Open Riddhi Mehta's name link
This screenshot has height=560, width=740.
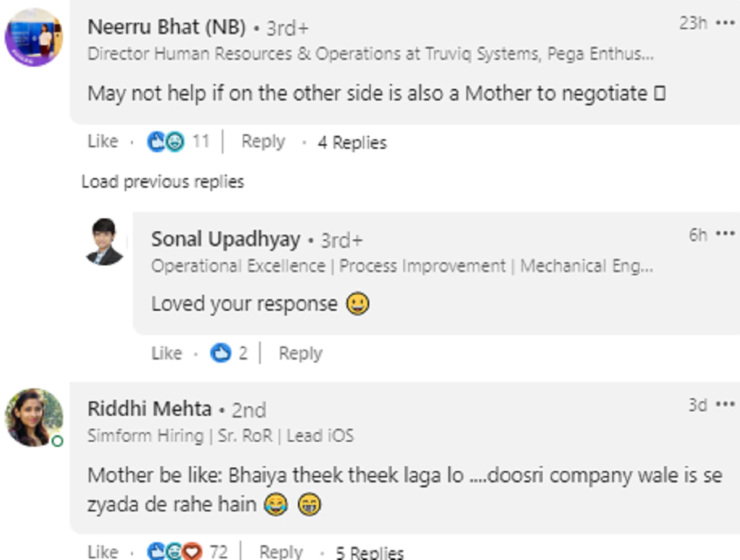[149, 409]
